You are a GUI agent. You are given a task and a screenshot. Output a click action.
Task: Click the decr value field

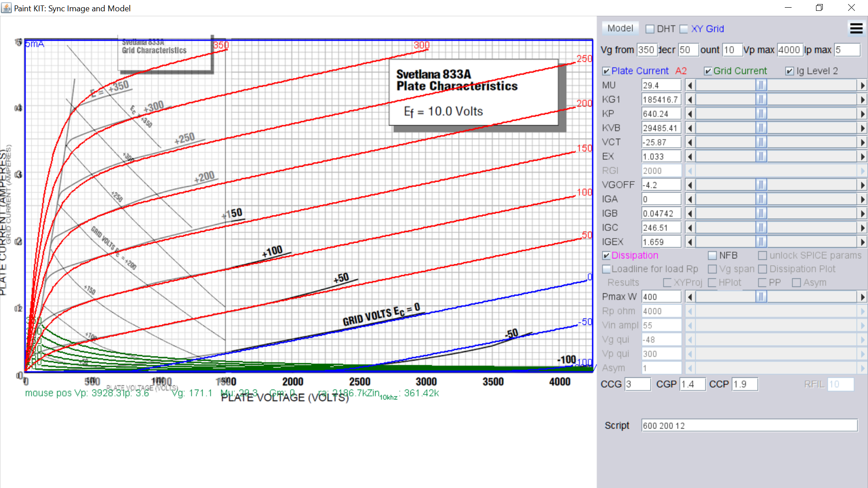(689, 50)
